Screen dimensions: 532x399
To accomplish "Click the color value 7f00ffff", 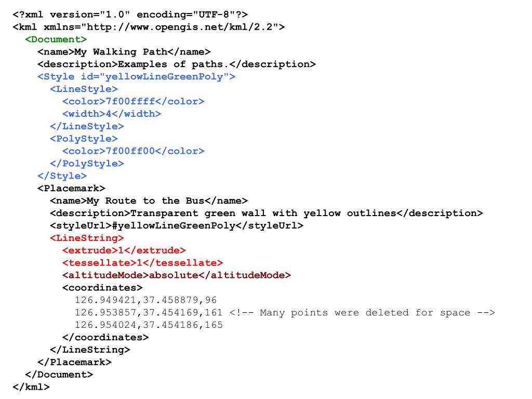I will pos(130,101).
